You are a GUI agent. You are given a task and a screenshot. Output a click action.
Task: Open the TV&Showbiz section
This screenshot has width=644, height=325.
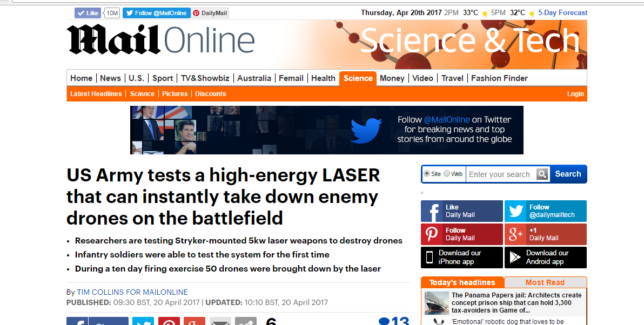click(205, 78)
